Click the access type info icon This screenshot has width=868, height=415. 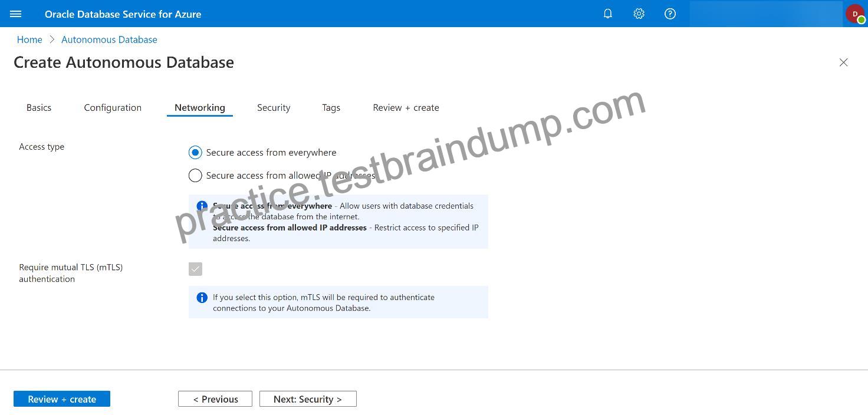point(202,206)
